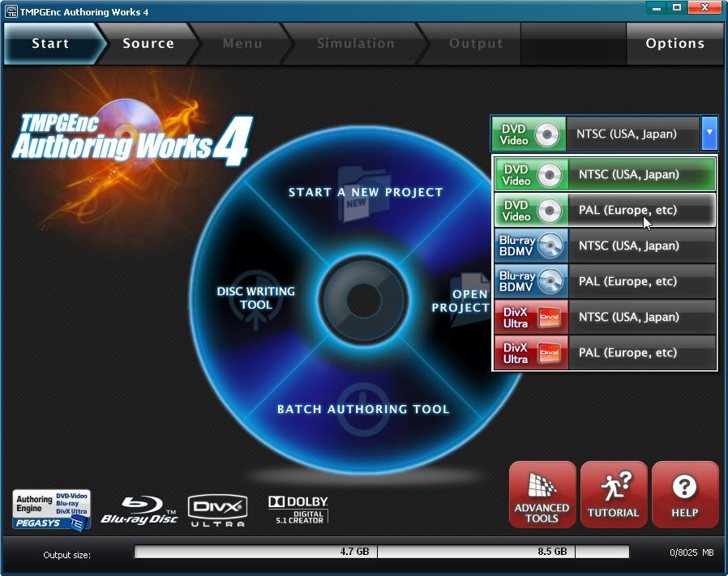Collapse the format dropdown with blue arrow
728x576 pixels.
click(x=709, y=133)
